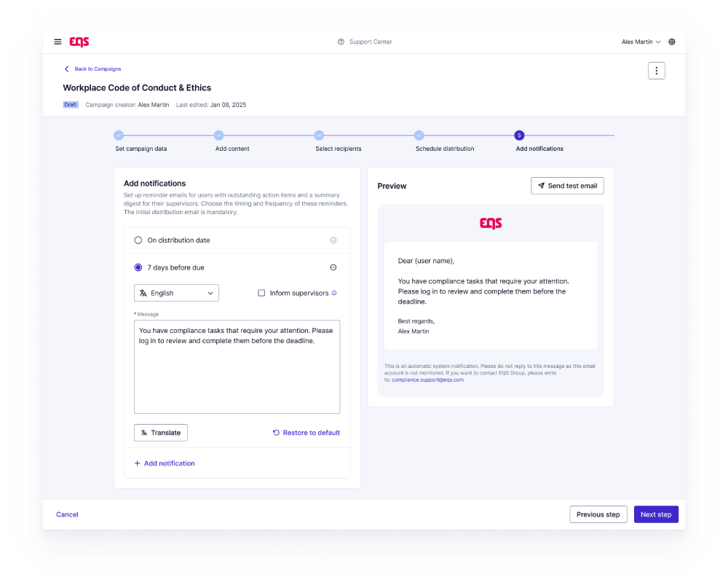Screen dimensions: 728x585
Task: Expand the Alex Martin user menu
Action: (641, 42)
